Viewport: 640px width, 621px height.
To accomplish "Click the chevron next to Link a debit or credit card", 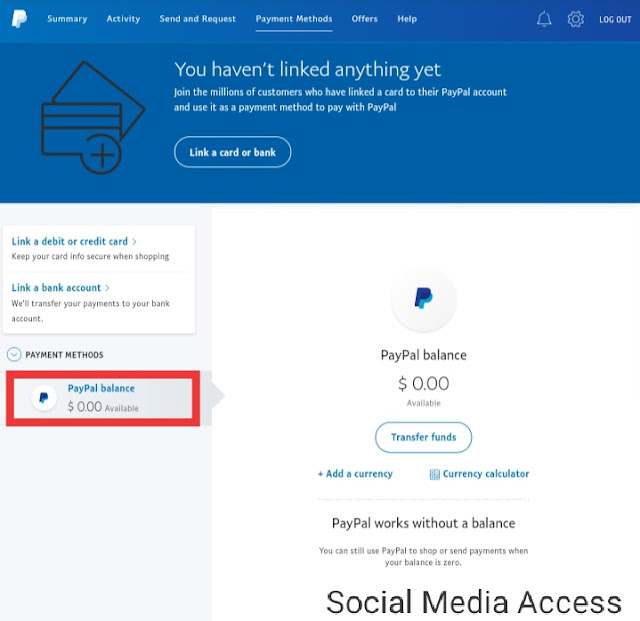I will [134, 242].
